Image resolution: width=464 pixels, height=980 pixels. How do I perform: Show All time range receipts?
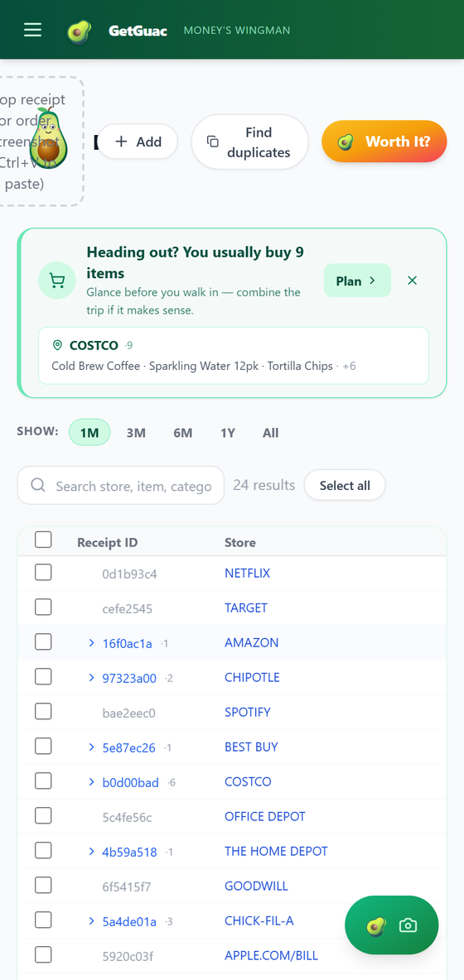271,433
